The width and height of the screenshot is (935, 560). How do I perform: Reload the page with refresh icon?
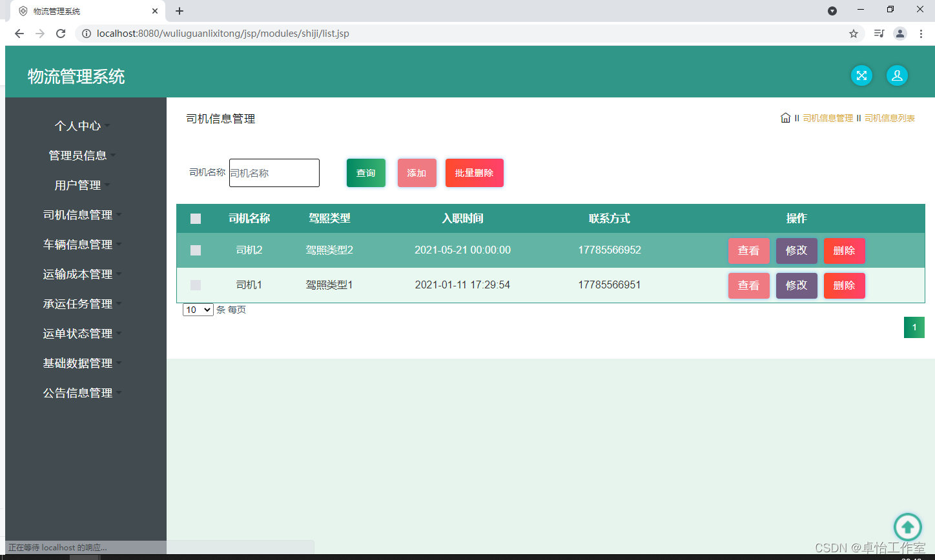(x=61, y=34)
